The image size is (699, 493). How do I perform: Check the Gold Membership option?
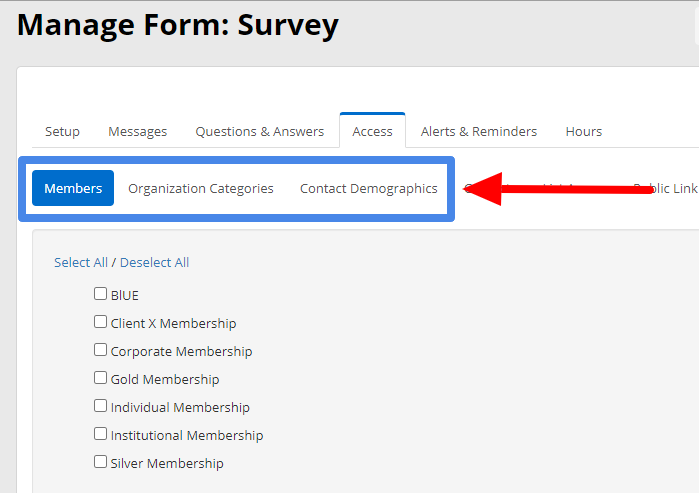point(100,378)
